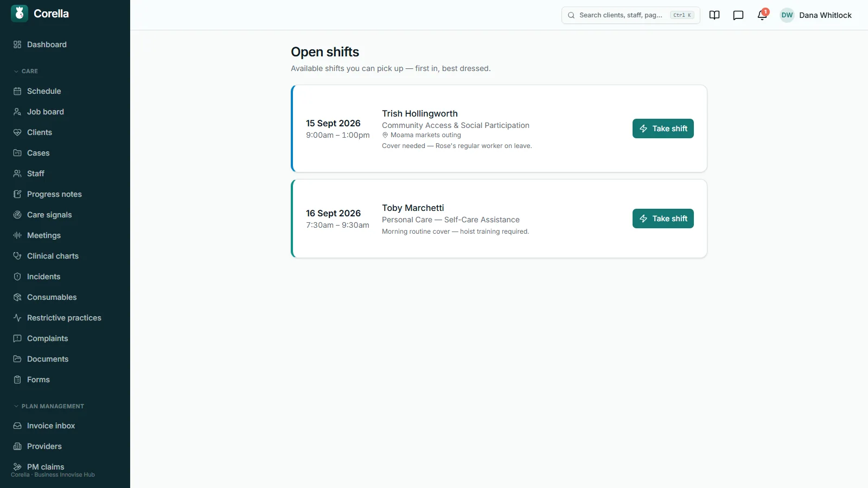
Task: Open the notifications bell icon
Action: point(762,15)
